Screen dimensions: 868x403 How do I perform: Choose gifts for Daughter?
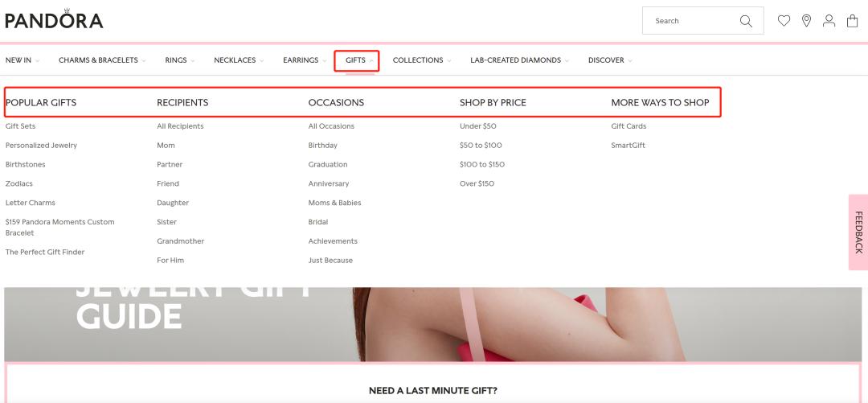pyautogui.click(x=173, y=203)
